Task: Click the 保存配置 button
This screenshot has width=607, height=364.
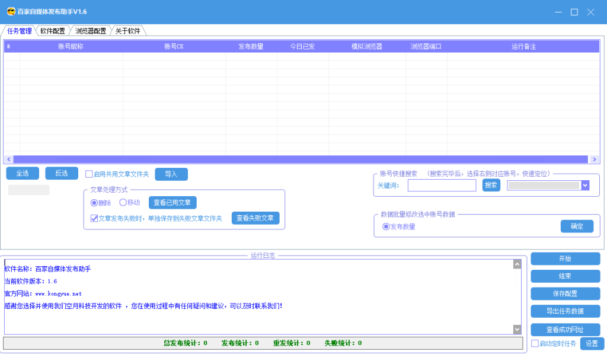Action: [565, 293]
